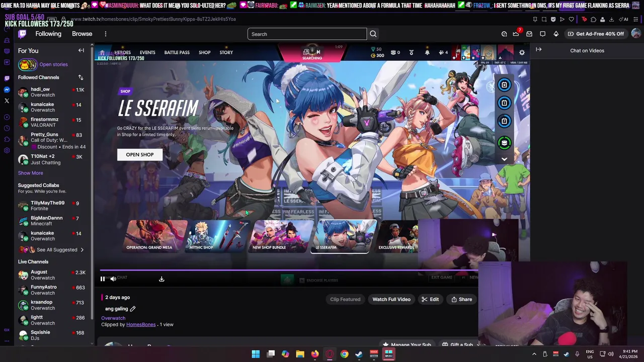Open Firefox from taskbar

point(314,354)
